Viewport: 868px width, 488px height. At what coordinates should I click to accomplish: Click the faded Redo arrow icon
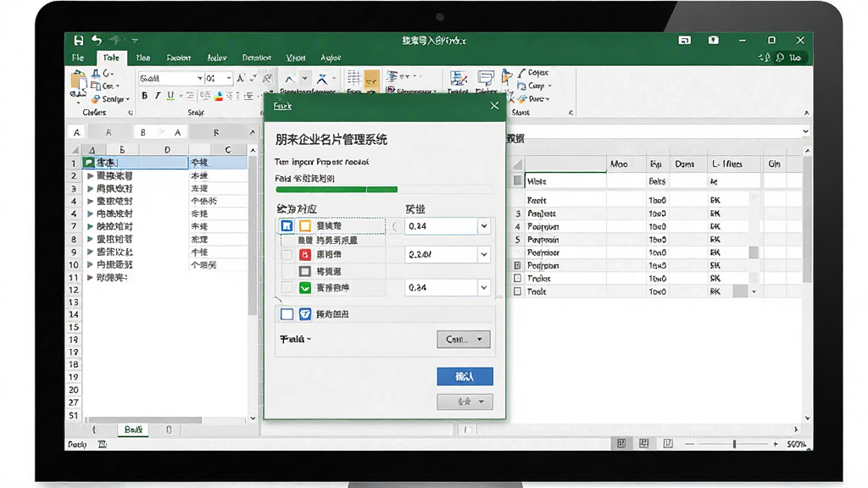pyautogui.click(x=115, y=40)
